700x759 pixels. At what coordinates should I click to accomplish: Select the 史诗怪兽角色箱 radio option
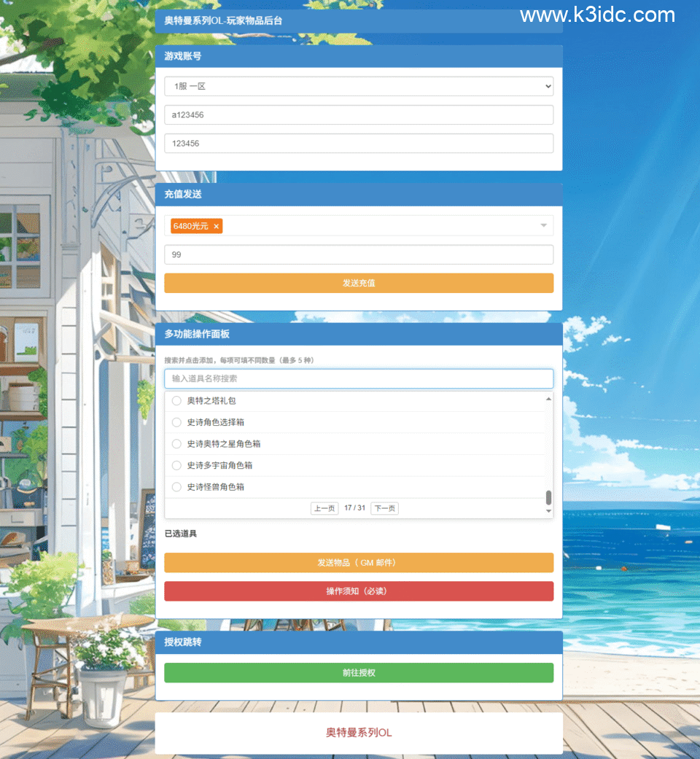coord(176,487)
